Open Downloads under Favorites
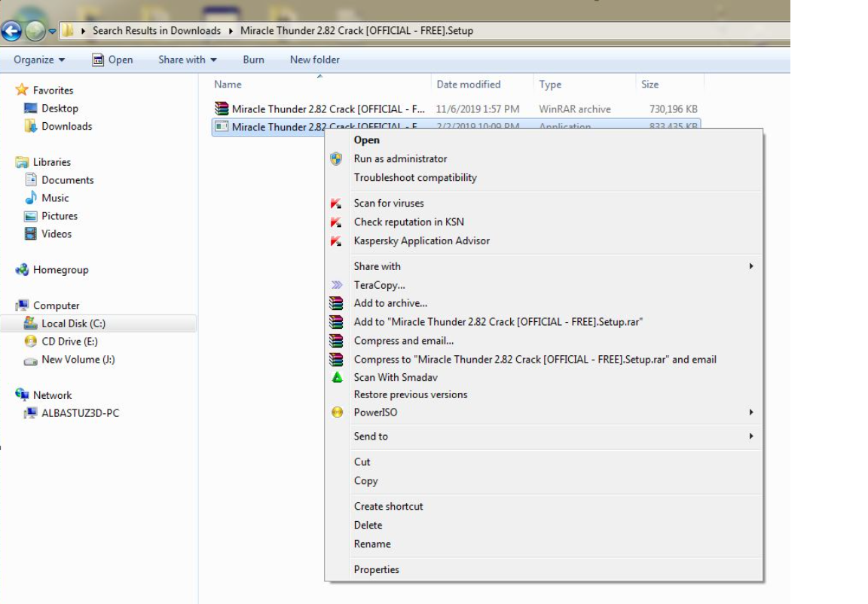This screenshot has height=604, width=868. (x=66, y=126)
